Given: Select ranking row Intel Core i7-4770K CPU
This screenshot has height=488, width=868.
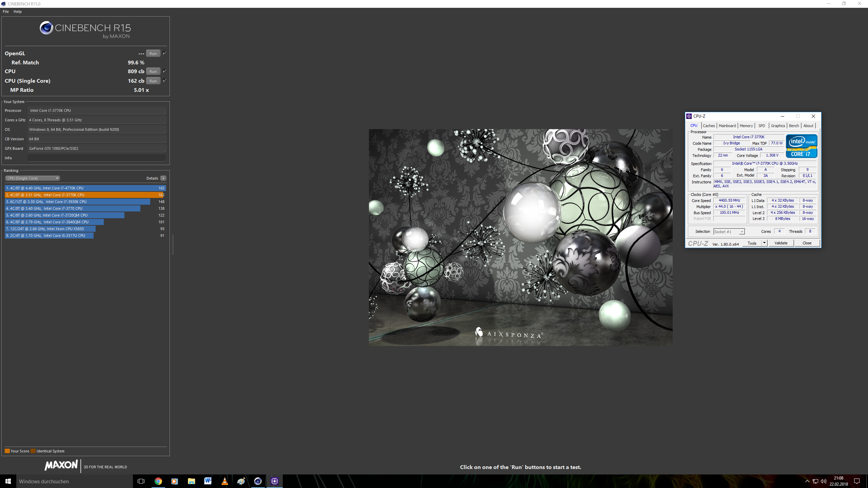Looking at the screenshot, I should point(85,188).
